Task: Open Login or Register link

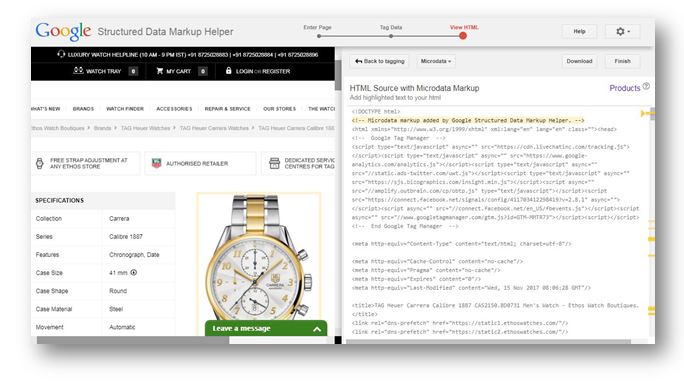Action: click(x=263, y=71)
